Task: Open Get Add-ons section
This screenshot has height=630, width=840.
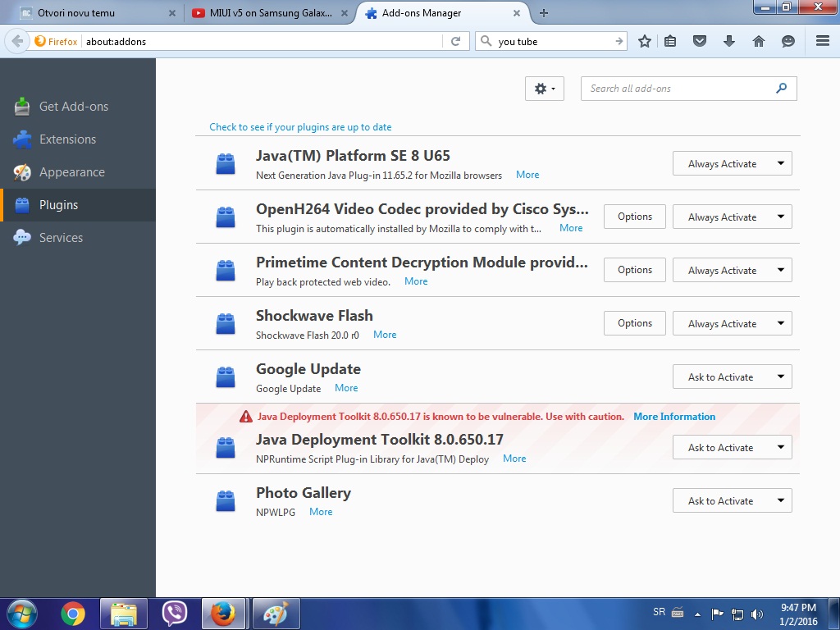Action: click(78, 107)
